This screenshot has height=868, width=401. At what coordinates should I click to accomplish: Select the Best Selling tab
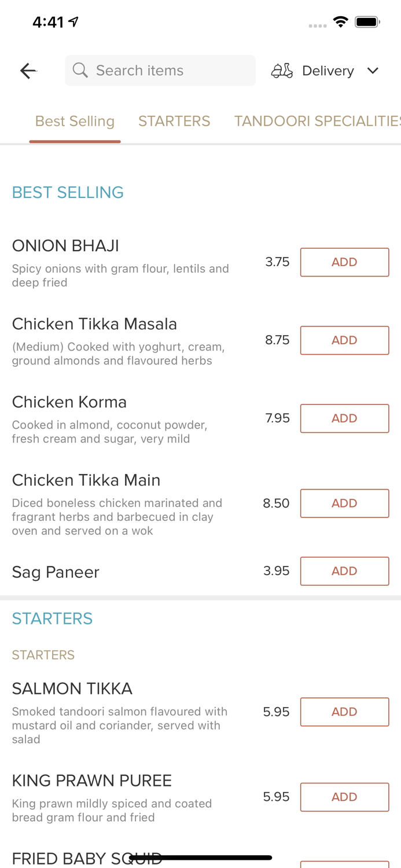[x=75, y=121]
